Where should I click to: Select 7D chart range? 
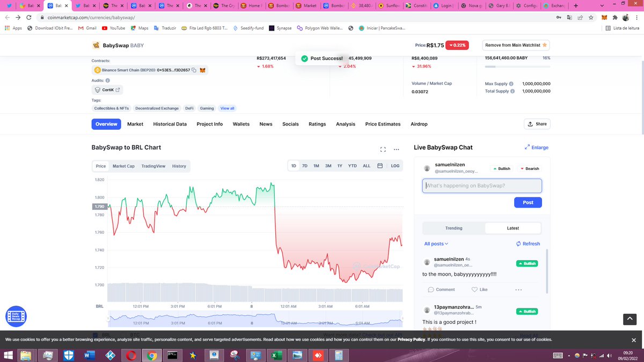[x=305, y=166]
